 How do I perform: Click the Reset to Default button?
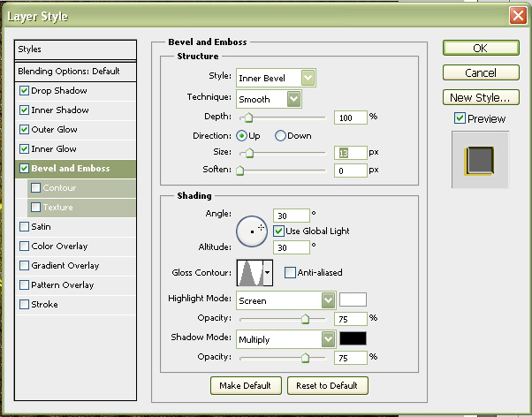[x=327, y=385]
